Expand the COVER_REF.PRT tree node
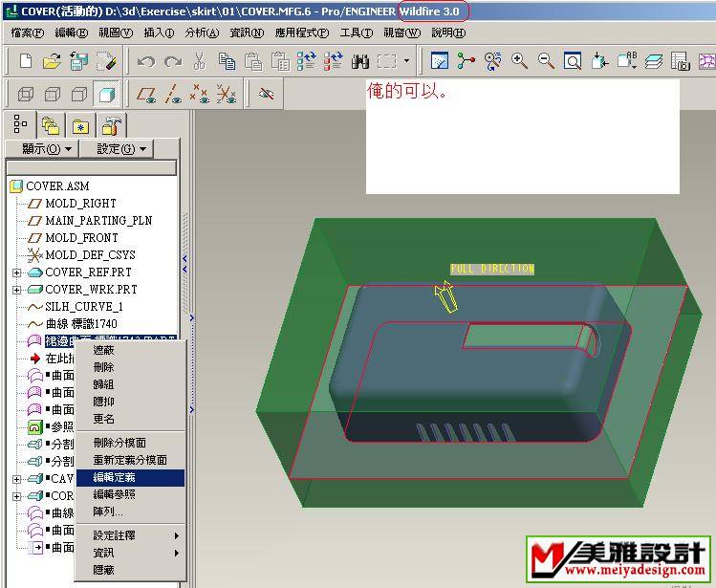The width and height of the screenshot is (716, 588). click(16, 272)
